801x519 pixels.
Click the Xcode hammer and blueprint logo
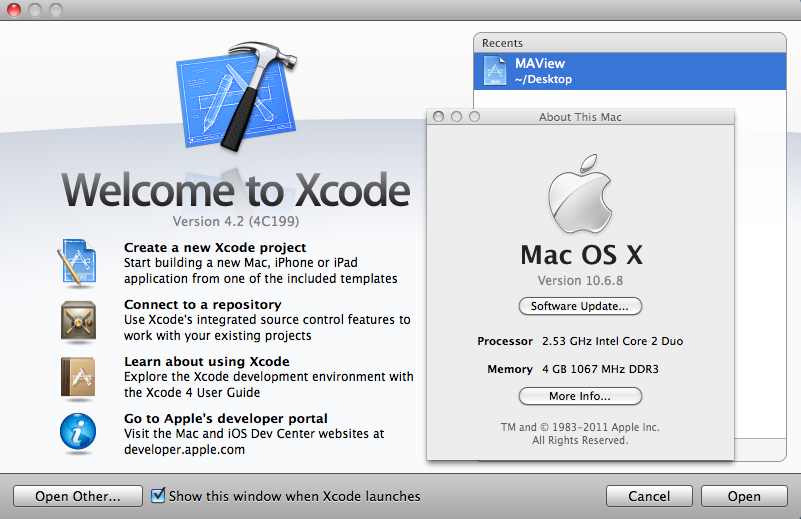[x=237, y=96]
